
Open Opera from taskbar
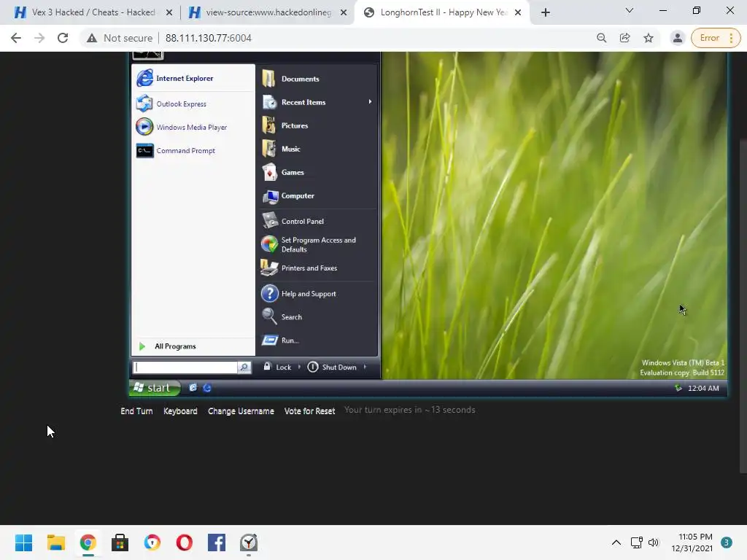point(185,542)
